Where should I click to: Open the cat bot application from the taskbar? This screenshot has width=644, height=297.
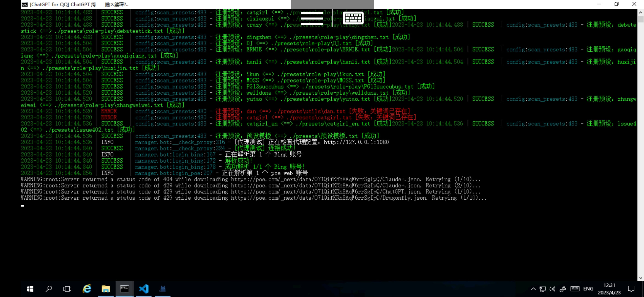[x=162, y=289]
